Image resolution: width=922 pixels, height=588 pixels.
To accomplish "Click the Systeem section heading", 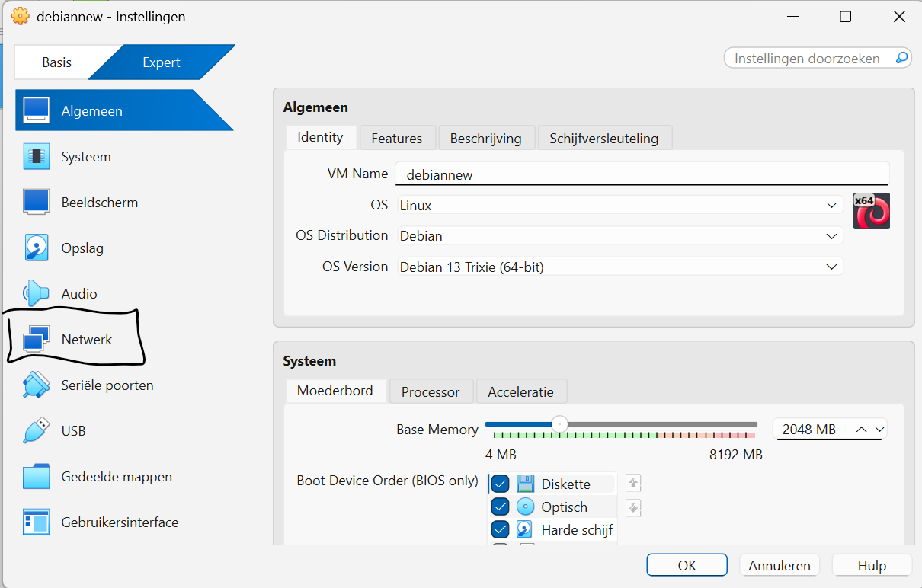I will point(309,361).
